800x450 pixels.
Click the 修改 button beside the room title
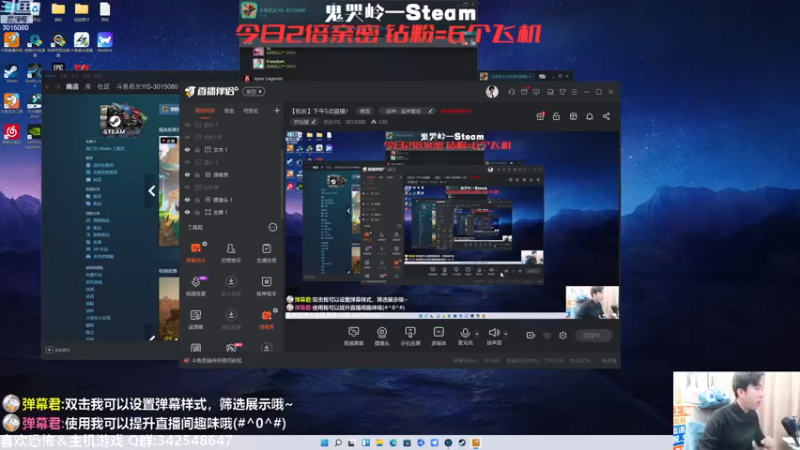pyautogui.click(x=365, y=111)
